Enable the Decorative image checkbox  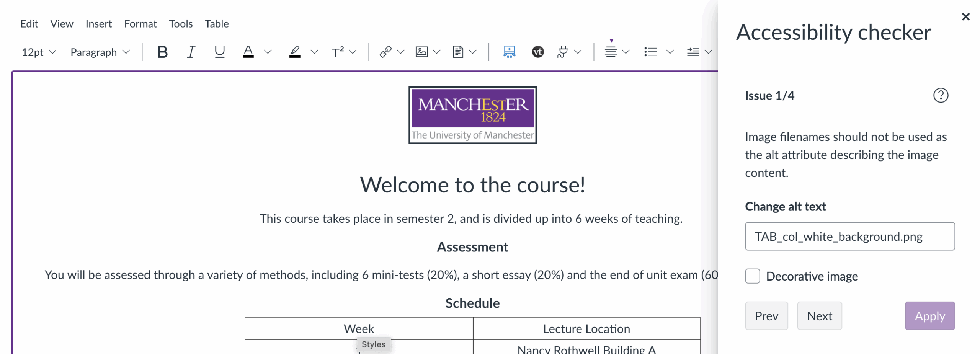pos(753,276)
